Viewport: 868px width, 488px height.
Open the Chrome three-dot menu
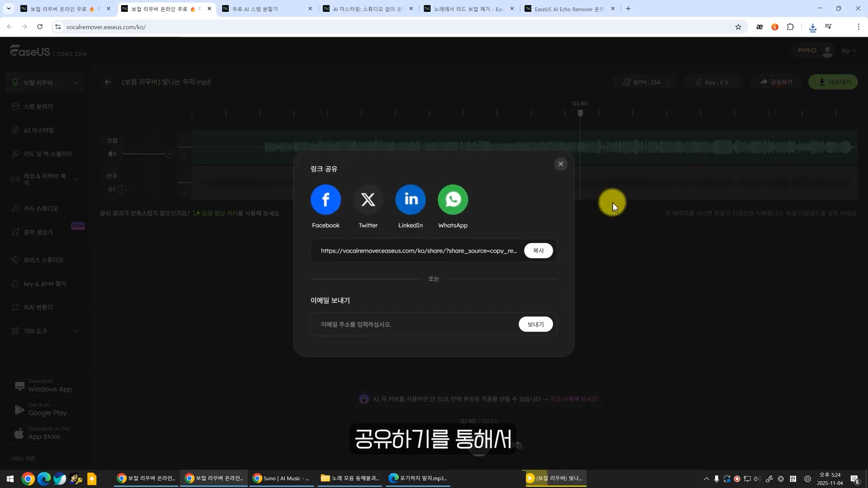click(859, 27)
